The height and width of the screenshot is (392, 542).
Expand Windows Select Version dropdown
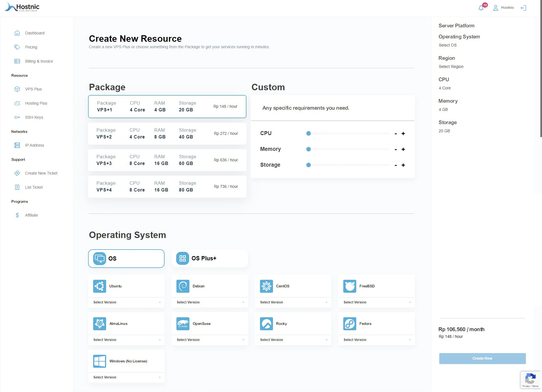pyautogui.click(x=126, y=377)
